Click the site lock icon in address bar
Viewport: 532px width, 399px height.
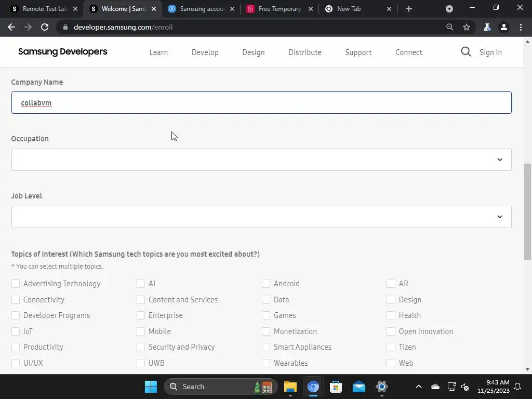(65, 27)
